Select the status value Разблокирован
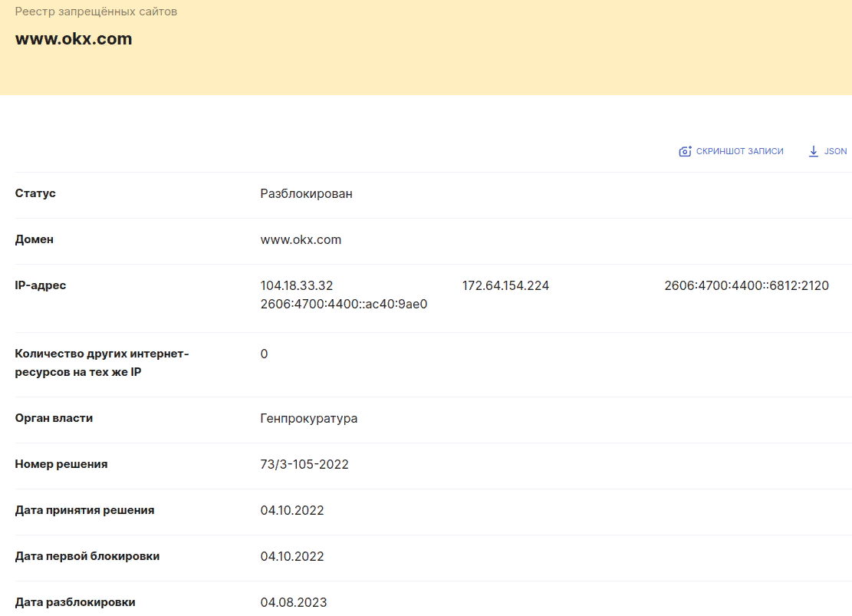The height and width of the screenshot is (616, 852). pyautogui.click(x=307, y=193)
